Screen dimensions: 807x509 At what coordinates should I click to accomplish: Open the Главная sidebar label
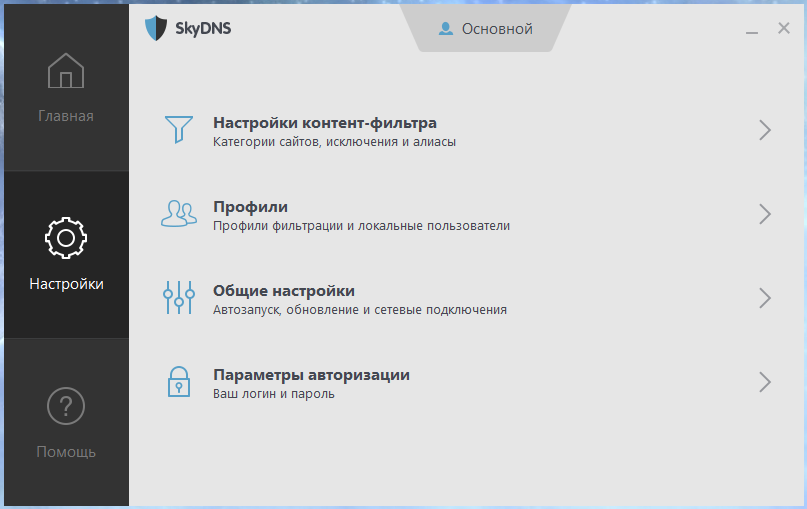66,116
